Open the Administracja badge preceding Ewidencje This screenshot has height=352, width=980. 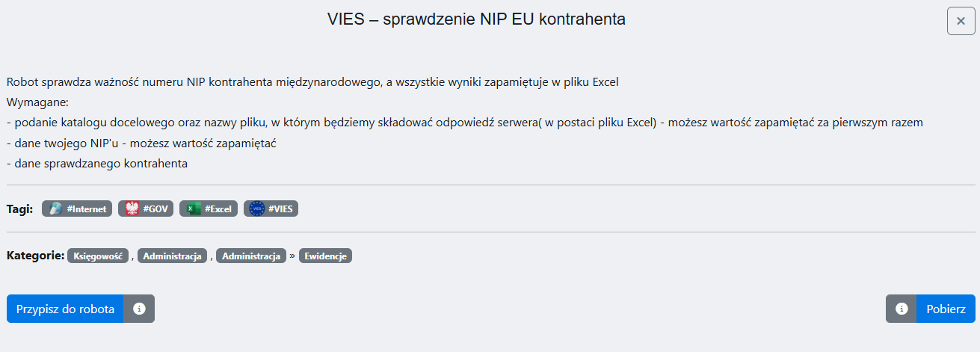pos(251,256)
